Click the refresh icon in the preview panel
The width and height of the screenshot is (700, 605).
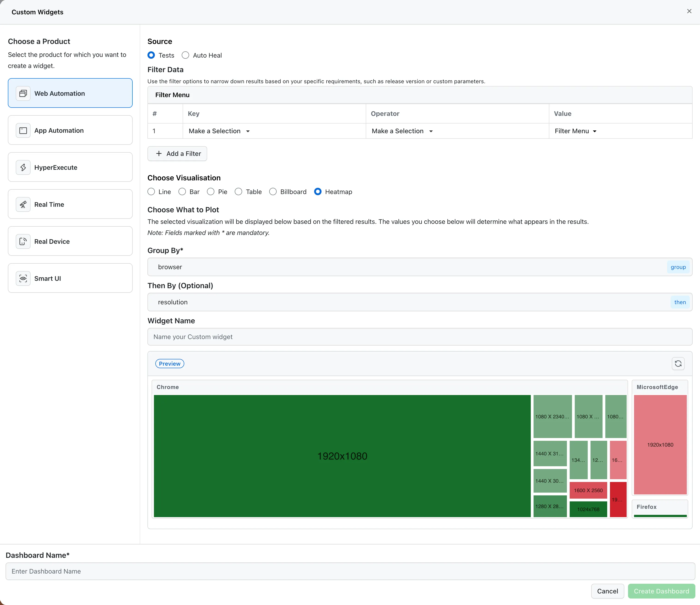678,364
